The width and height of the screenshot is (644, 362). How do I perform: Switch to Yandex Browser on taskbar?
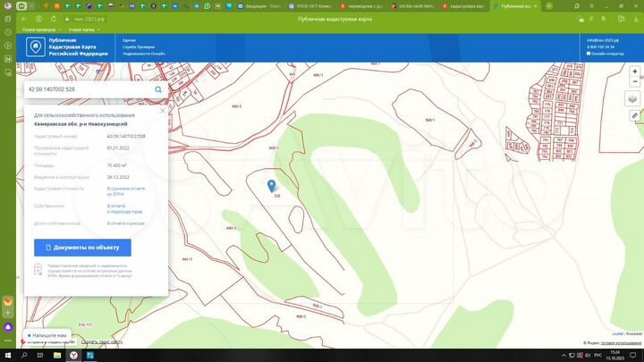point(73,355)
